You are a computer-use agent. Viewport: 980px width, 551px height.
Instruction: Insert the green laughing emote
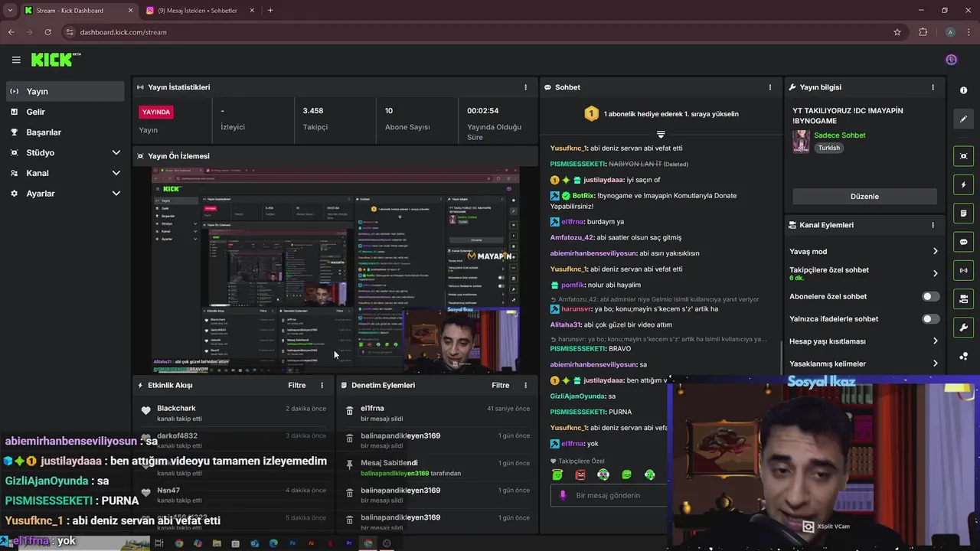point(626,475)
